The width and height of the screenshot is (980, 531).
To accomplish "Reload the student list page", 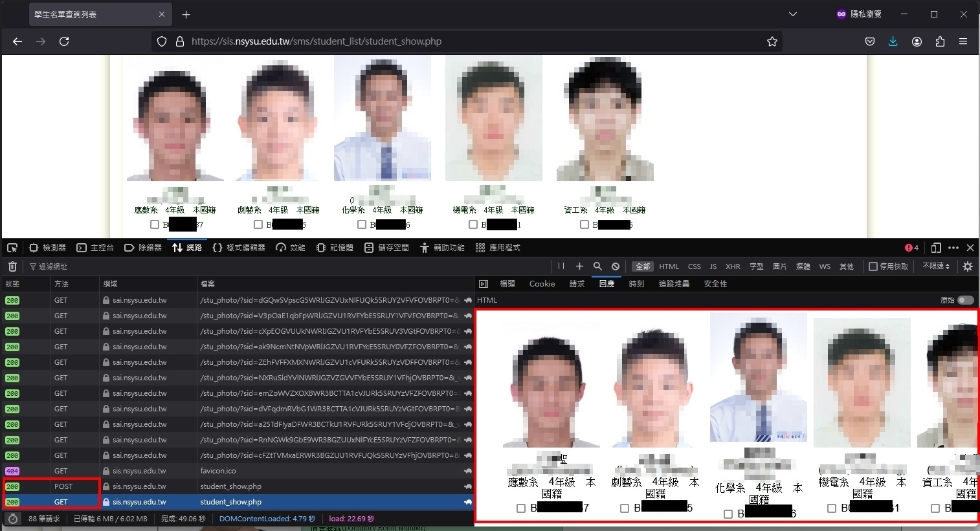I will point(64,41).
